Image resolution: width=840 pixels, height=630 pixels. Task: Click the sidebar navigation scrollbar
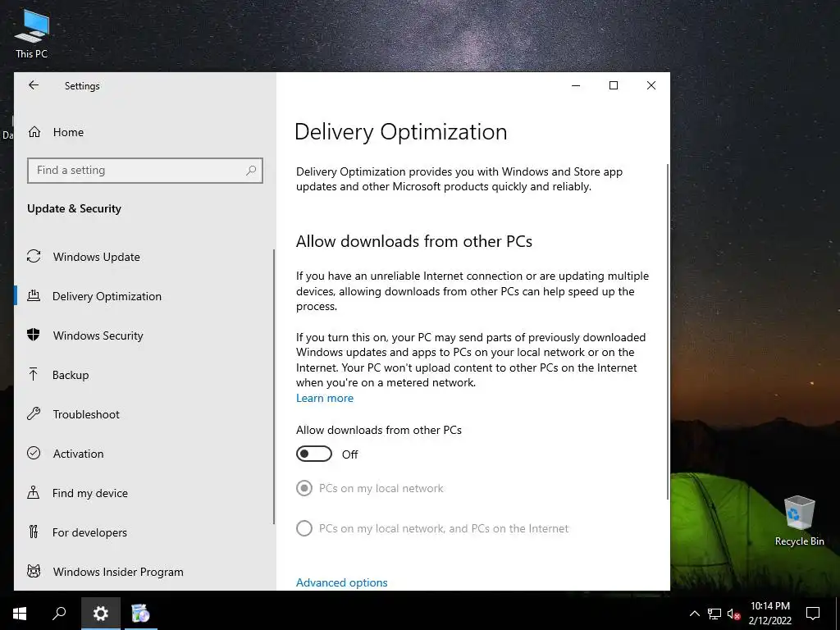pyautogui.click(x=274, y=387)
